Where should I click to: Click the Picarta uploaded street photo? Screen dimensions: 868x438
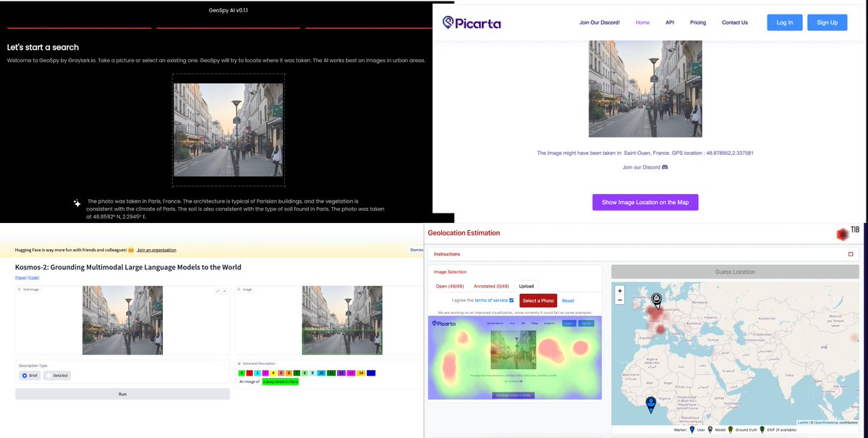(x=645, y=88)
